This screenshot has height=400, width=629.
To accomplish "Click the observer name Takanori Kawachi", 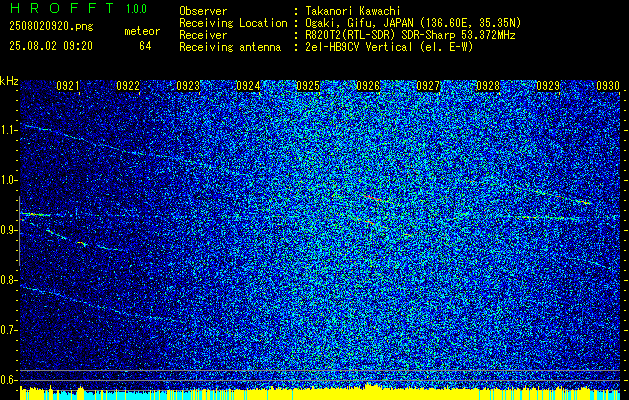I will (x=353, y=11).
